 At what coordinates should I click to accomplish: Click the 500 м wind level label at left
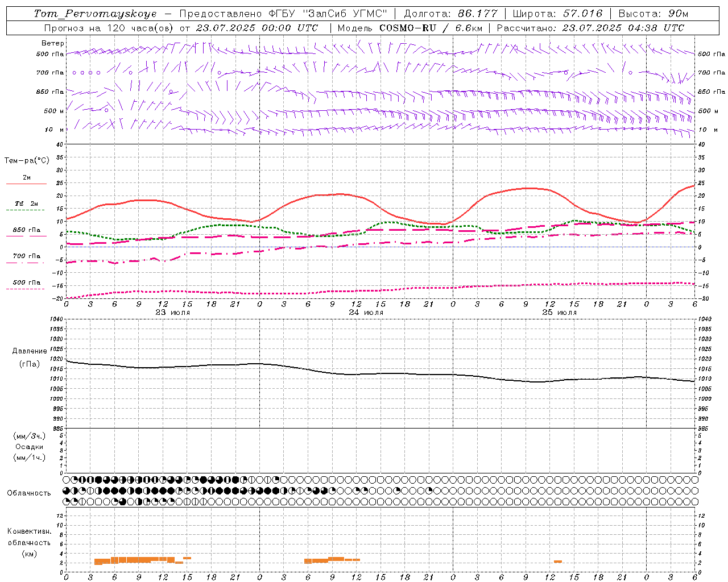tap(54, 111)
